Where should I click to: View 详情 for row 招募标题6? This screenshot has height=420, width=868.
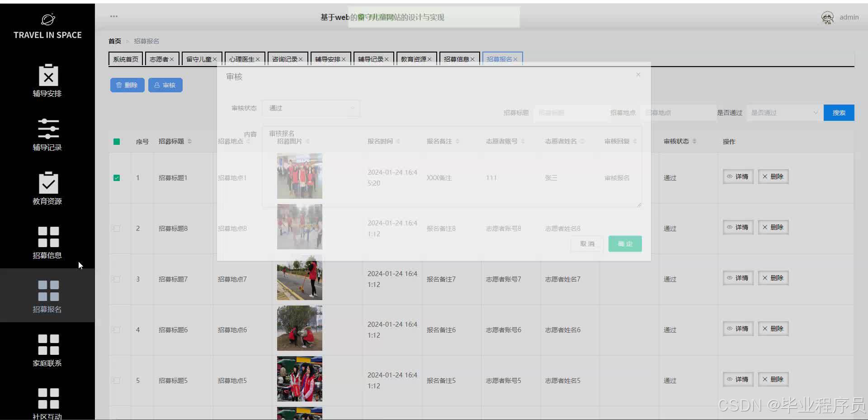738,329
